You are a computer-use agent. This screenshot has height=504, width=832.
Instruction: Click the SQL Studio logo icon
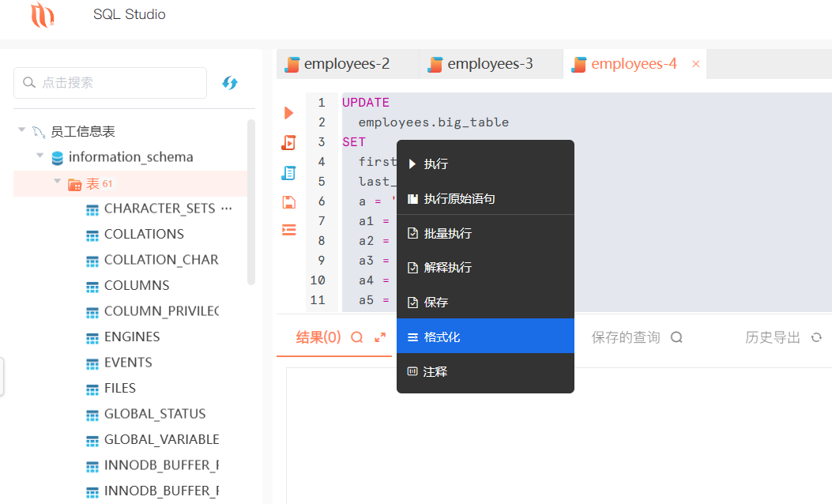pyautogui.click(x=42, y=14)
